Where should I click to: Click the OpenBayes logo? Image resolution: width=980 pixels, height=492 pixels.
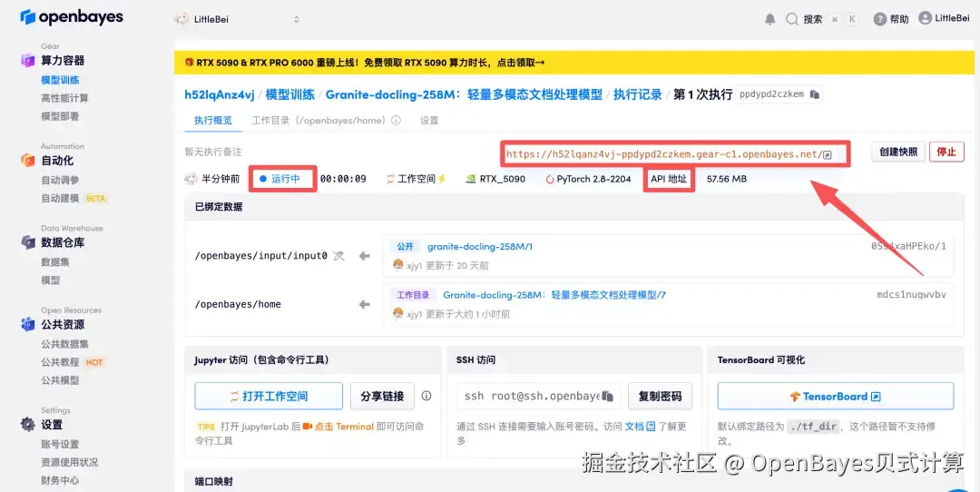(x=72, y=17)
